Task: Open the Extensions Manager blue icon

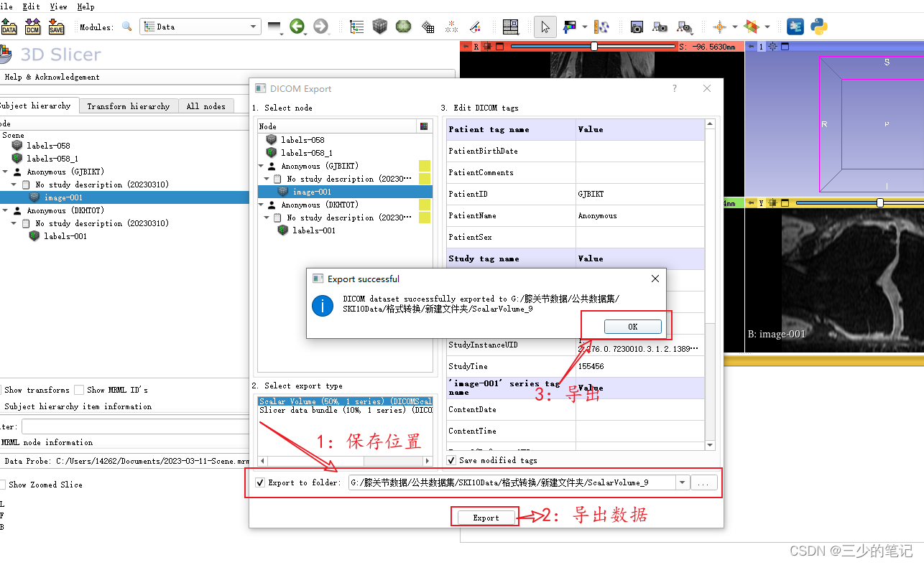Action: pos(795,27)
